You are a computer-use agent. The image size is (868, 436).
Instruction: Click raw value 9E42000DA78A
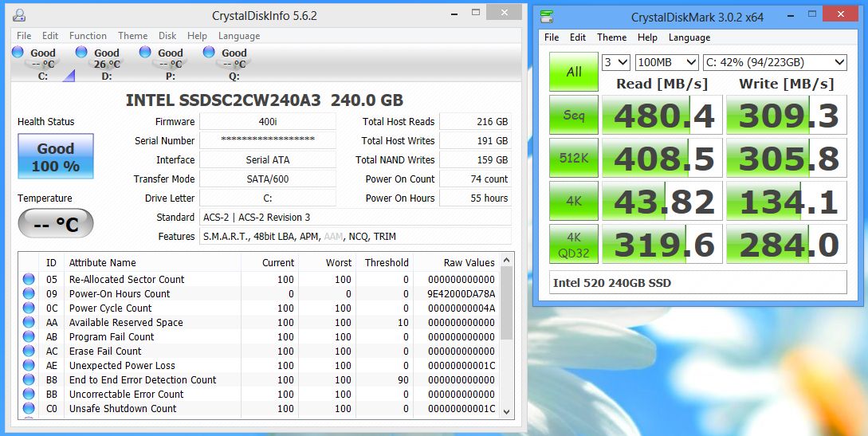click(461, 294)
